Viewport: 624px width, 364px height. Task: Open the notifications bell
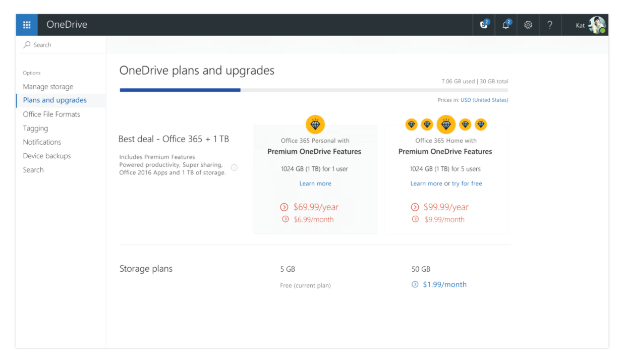tap(506, 25)
